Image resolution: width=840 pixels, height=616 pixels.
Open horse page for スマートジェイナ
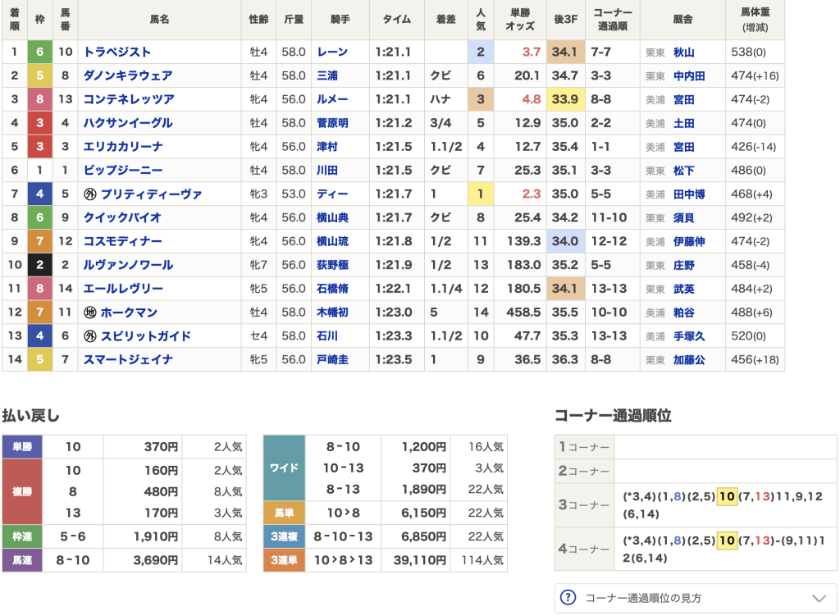(127, 359)
